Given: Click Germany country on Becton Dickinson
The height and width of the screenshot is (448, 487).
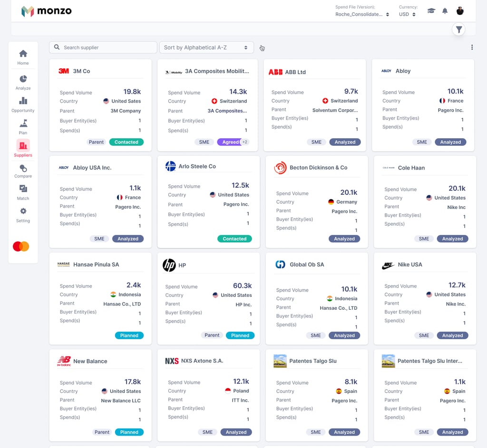Looking at the screenshot, I should (x=342, y=202).
